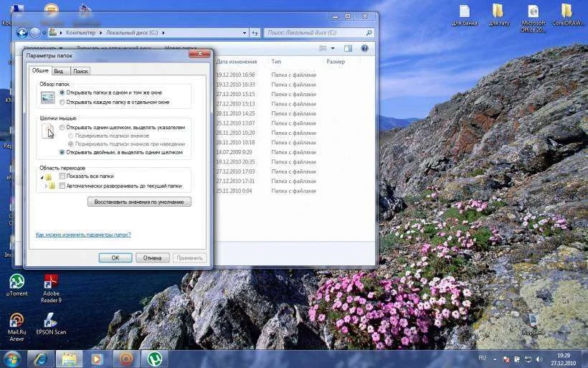Click the "Отмена" button
Viewport: 588px width, 368px height.
tap(152, 258)
